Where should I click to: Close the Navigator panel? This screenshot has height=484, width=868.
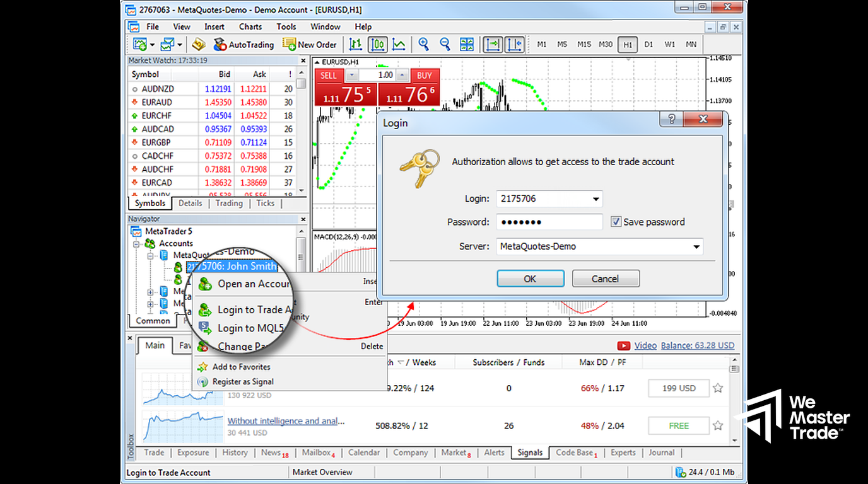(x=303, y=219)
